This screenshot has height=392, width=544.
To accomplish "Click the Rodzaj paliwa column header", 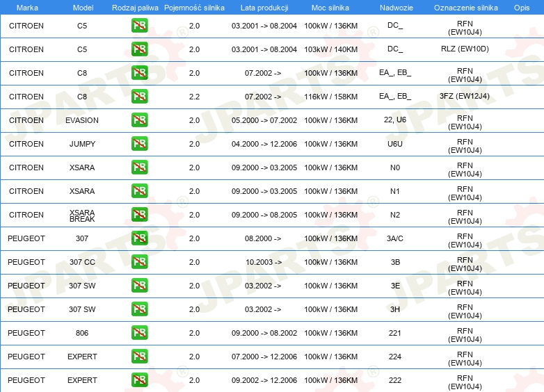I will pyautogui.click(x=135, y=8).
